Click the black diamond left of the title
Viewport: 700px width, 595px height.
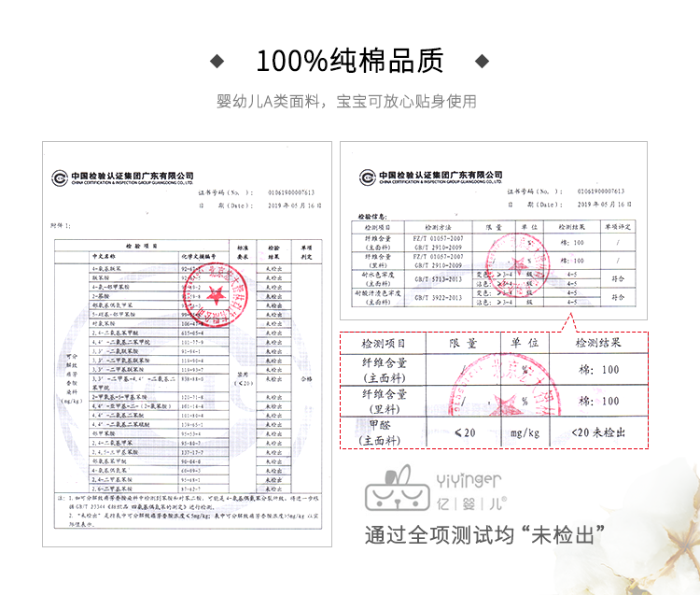pos(217,62)
